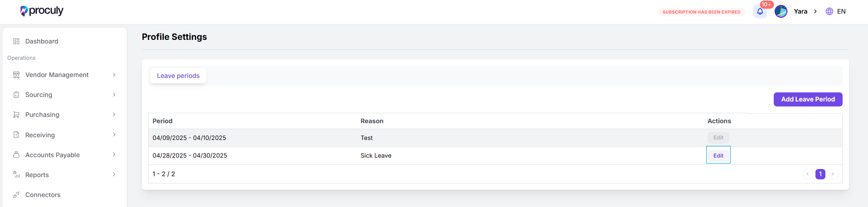Viewport: 868px width, 207px height.
Task: Click the Dashboard grid icon
Action: click(x=16, y=41)
